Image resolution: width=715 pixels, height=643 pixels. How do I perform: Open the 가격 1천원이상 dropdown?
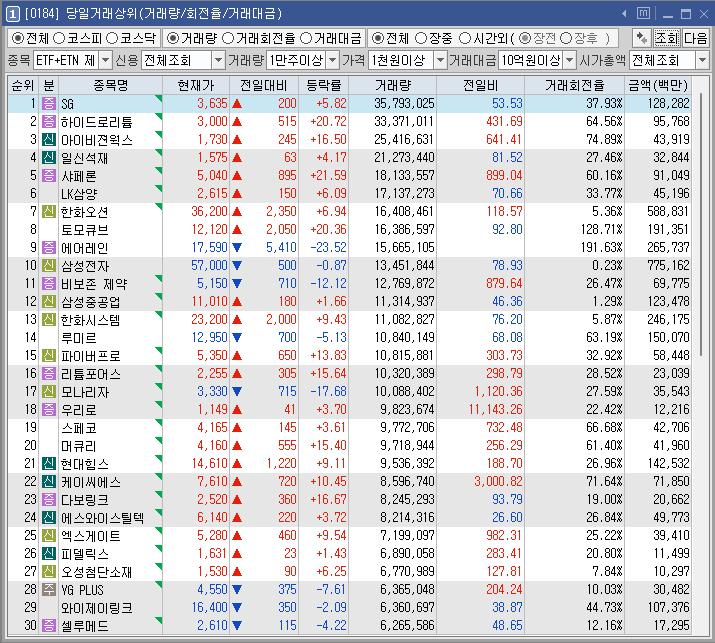(440, 60)
